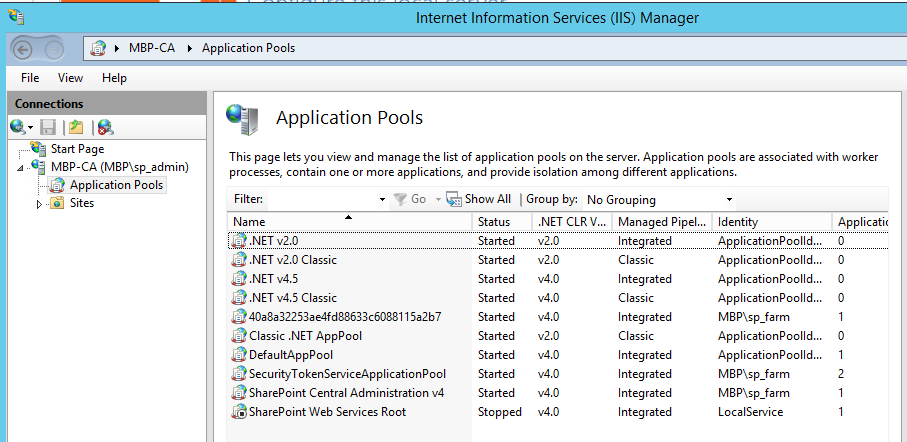907x442 pixels.
Task: Collapse the MBP-CA server node
Action: pos(21,168)
